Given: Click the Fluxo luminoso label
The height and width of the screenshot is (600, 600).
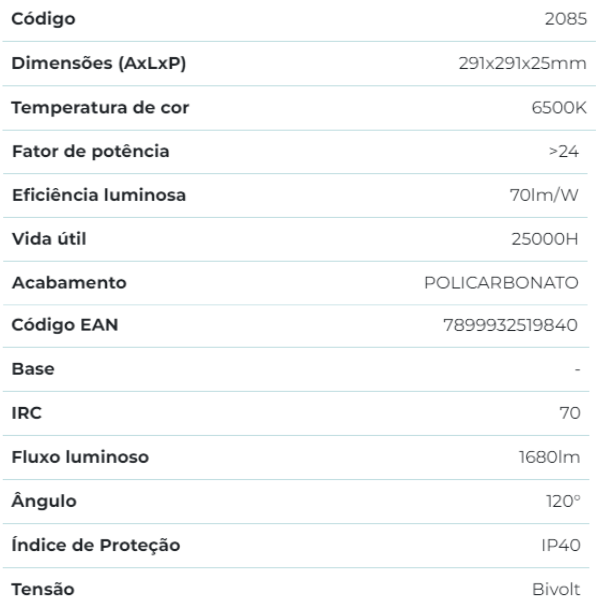Looking at the screenshot, I should point(81,457).
